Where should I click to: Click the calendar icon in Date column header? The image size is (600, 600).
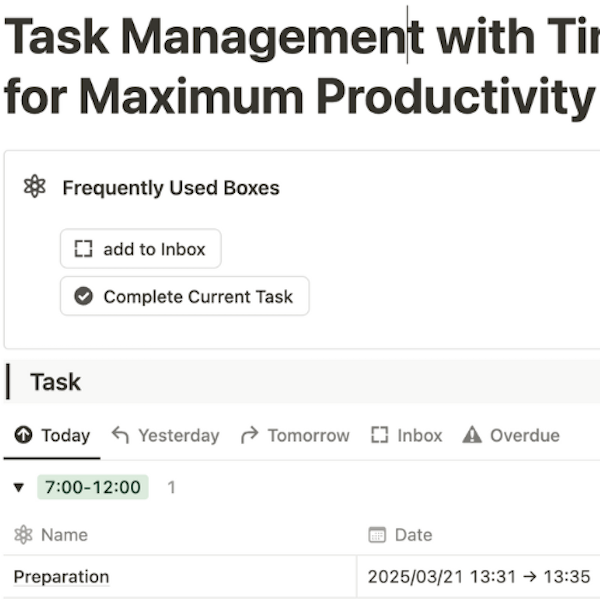click(377, 535)
